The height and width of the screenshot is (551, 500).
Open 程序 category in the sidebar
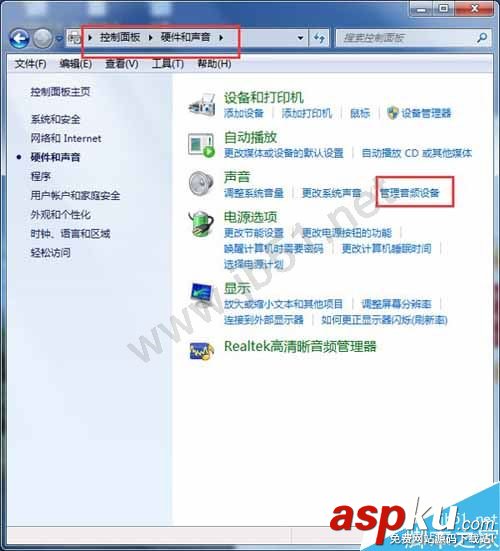coord(41,176)
